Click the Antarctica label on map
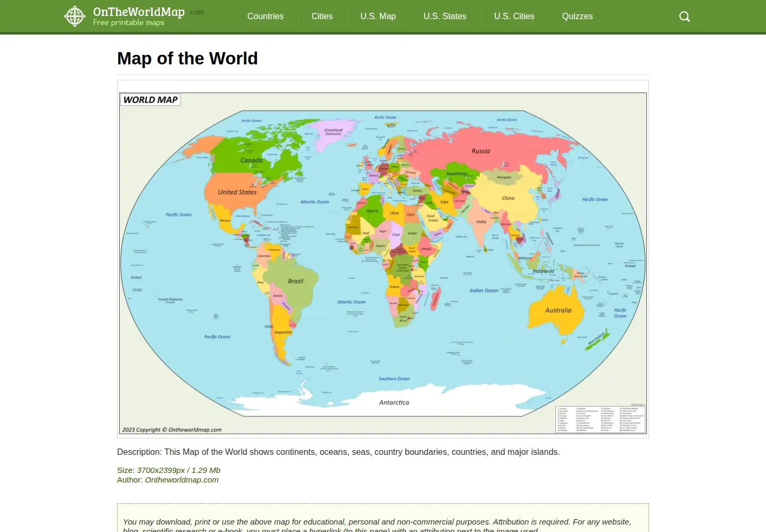The height and width of the screenshot is (532, 766). [x=394, y=402]
